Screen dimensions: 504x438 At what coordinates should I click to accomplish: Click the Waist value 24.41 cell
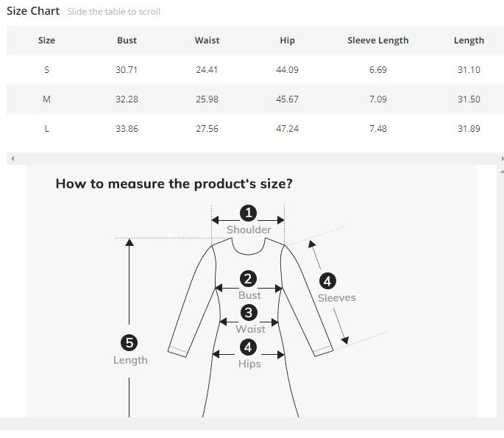pyautogui.click(x=207, y=70)
